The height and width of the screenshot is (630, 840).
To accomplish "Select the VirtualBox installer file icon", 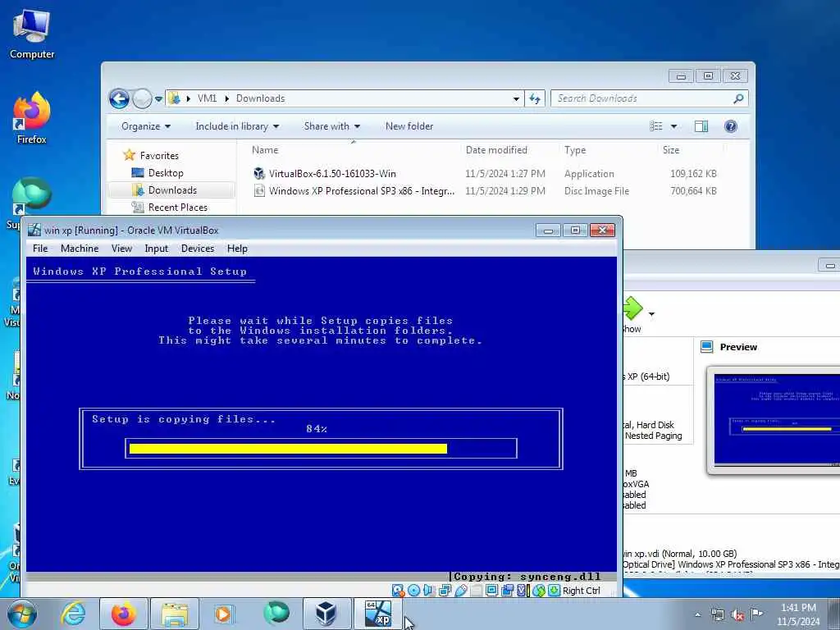I will click(x=259, y=174).
